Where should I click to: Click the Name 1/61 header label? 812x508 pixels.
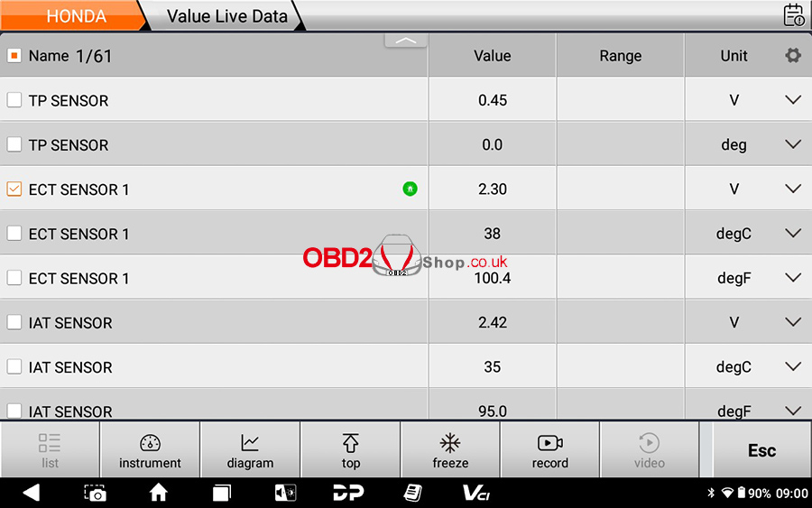click(69, 55)
